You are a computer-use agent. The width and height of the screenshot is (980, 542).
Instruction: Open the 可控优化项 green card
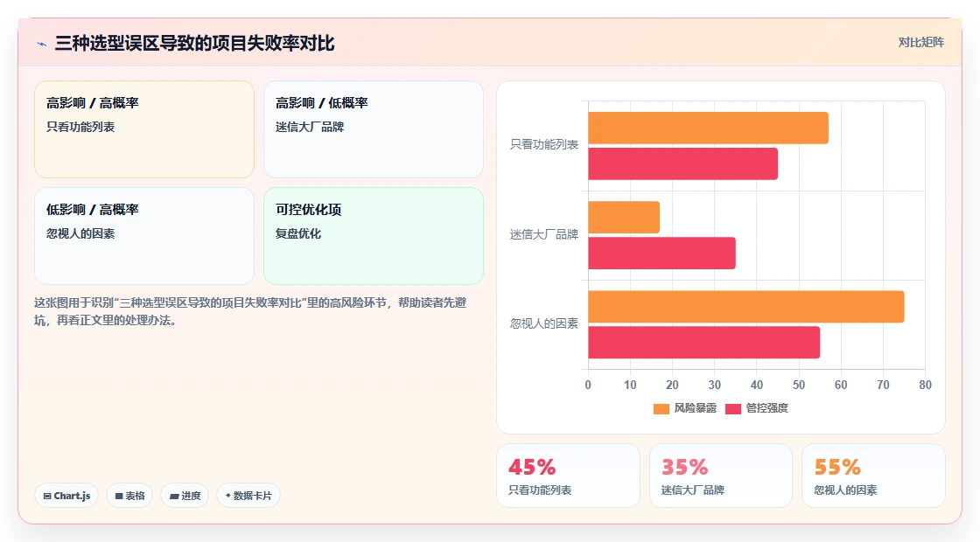(x=374, y=236)
